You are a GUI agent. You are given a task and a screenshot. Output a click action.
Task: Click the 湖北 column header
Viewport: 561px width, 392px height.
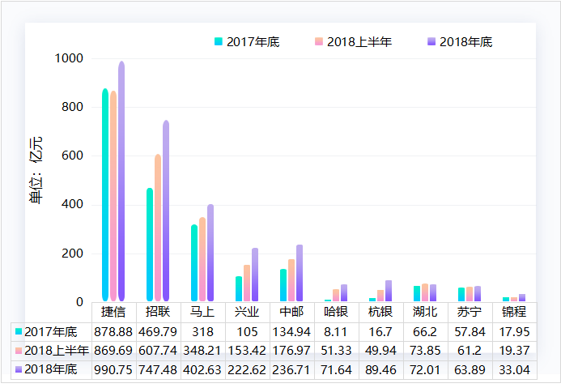tap(425, 312)
